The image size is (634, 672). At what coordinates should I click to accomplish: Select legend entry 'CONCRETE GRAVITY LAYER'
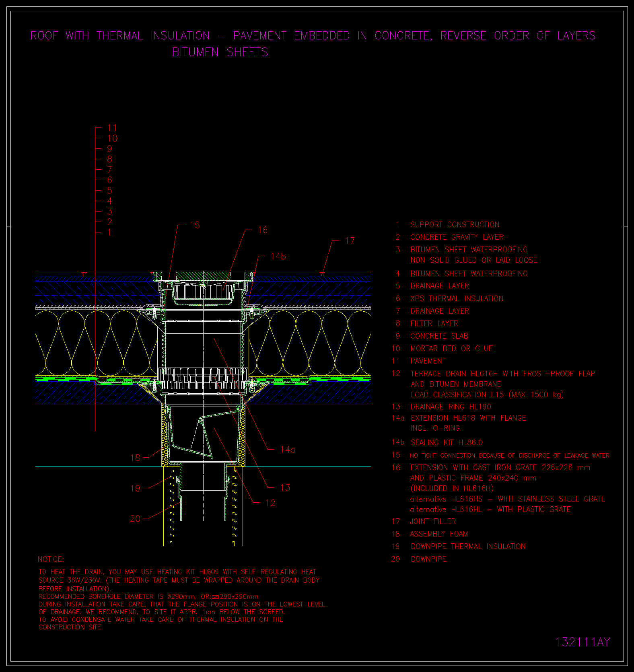[x=457, y=237]
